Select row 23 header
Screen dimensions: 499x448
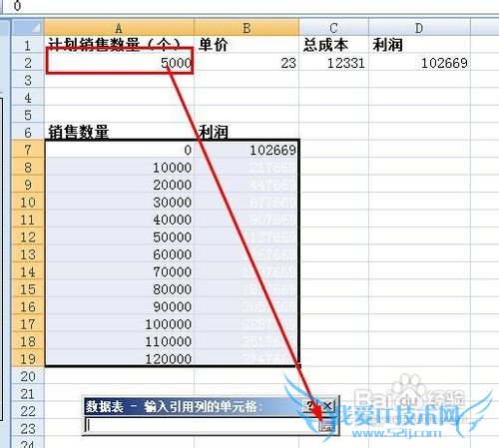click(x=28, y=428)
